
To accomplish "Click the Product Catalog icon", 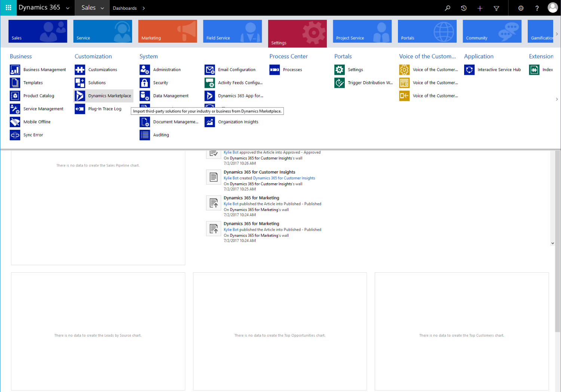I will pos(15,96).
